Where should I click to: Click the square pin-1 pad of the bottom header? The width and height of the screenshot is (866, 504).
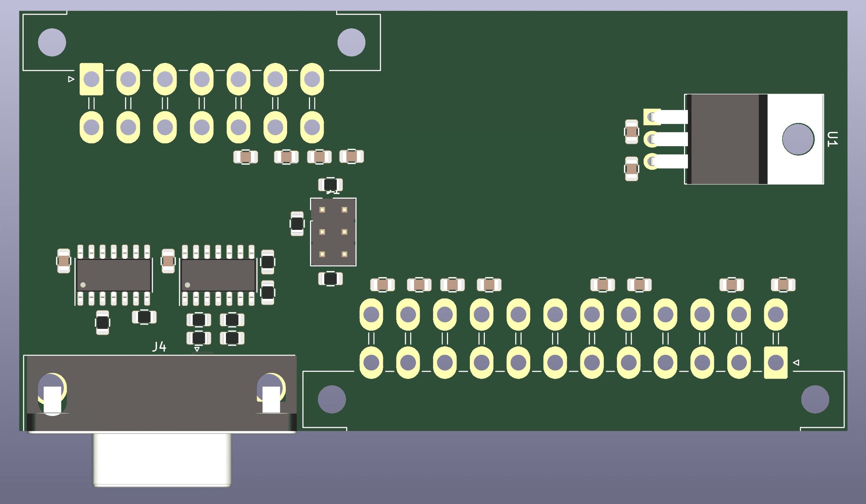click(776, 362)
